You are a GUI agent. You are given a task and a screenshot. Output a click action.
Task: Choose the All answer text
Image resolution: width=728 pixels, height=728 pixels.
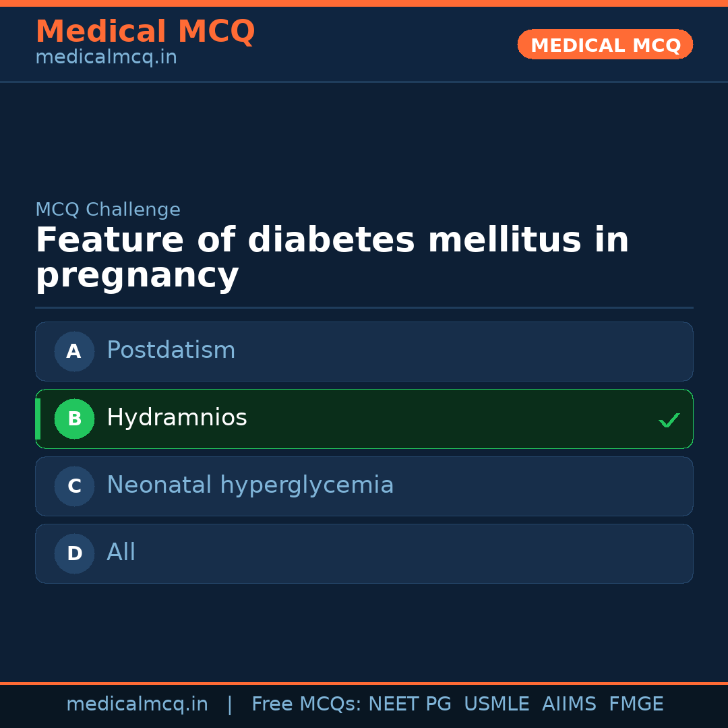(x=121, y=553)
